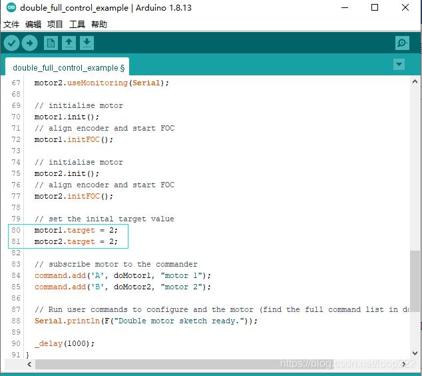This screenshot has height=376, width=422.
Task: Open the 编辑 menu
Action: tap(33, 24)
